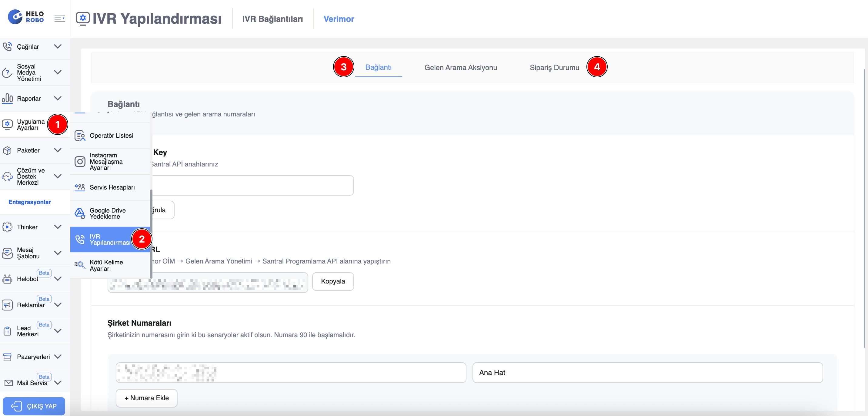Viewport: 868px width, 416px height.
Task: Expand the Çağrılar menu chevron
Action: 58,46
